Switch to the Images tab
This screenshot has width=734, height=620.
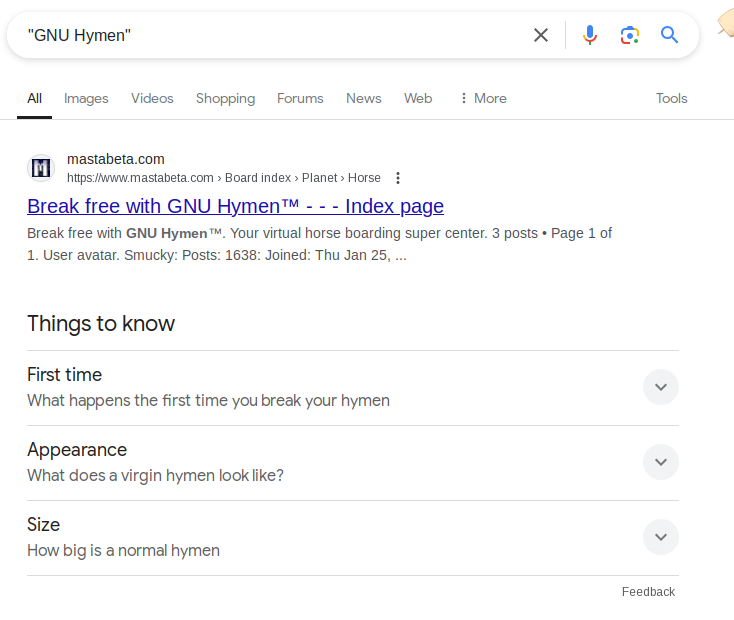click(x=86, y=98)
